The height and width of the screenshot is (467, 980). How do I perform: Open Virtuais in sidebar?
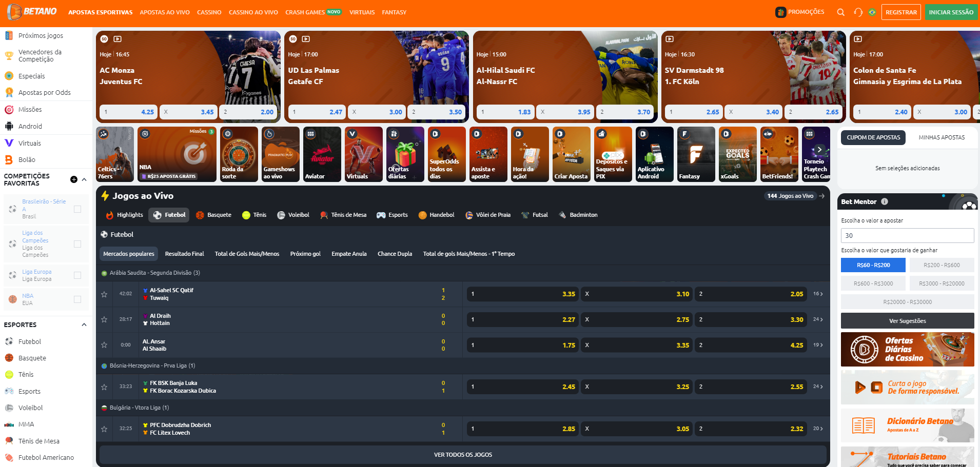[x=29, y=143]
